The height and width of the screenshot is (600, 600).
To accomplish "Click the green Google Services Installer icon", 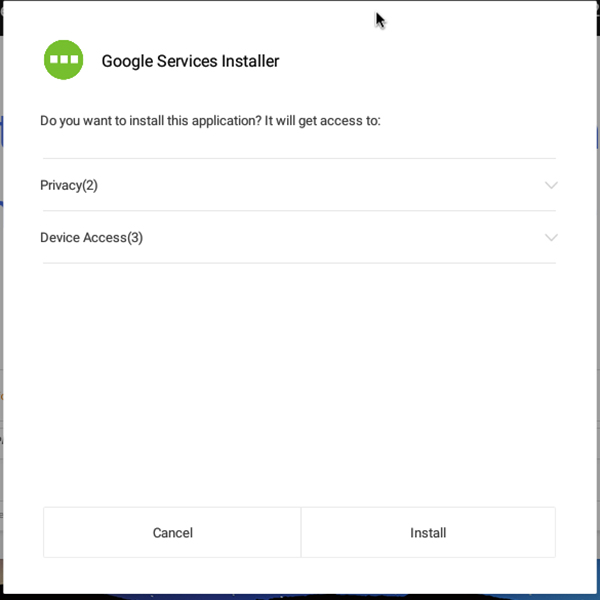I will point(64,60).
